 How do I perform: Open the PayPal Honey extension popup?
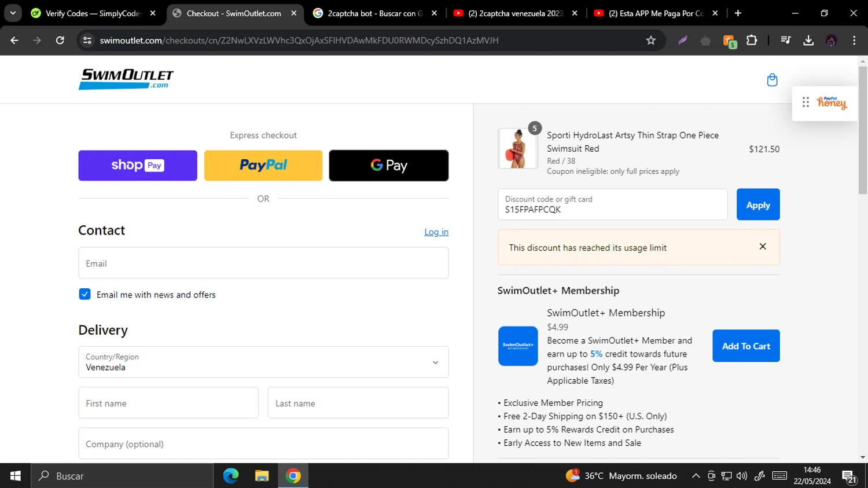(x=832, y=103)
